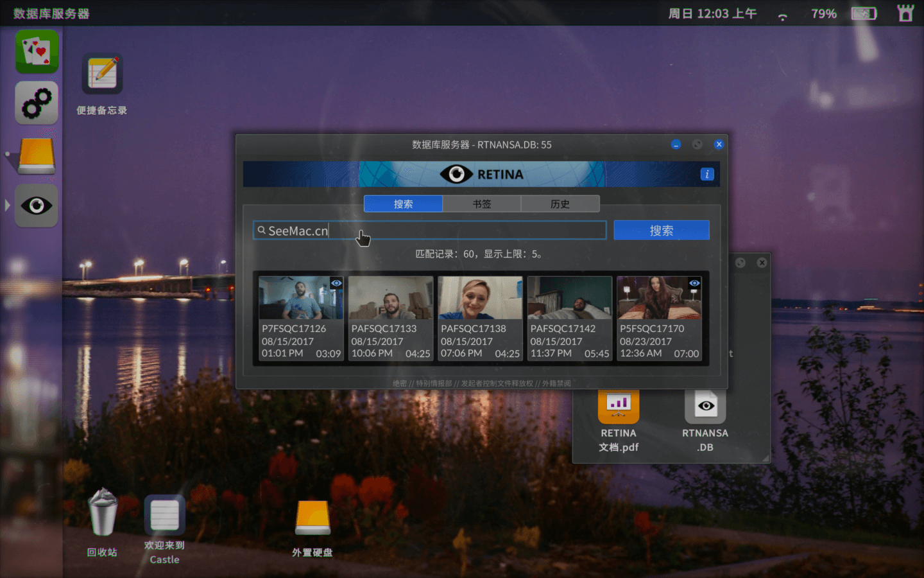Image resolution: width=924 pixels, height=578 pixels.
Task: Open the gears settings icon in dock
Action: (37, 103)
